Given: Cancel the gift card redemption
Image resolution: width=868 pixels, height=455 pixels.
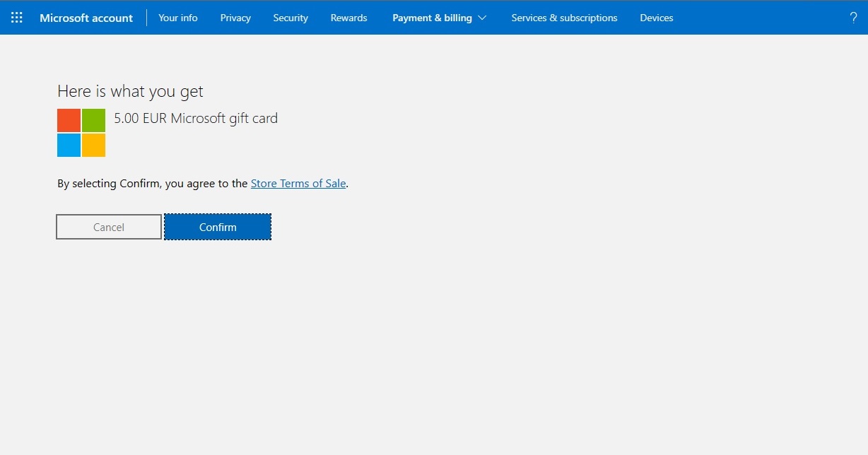Looking at the screenshot, I should [x=109, y=227].
